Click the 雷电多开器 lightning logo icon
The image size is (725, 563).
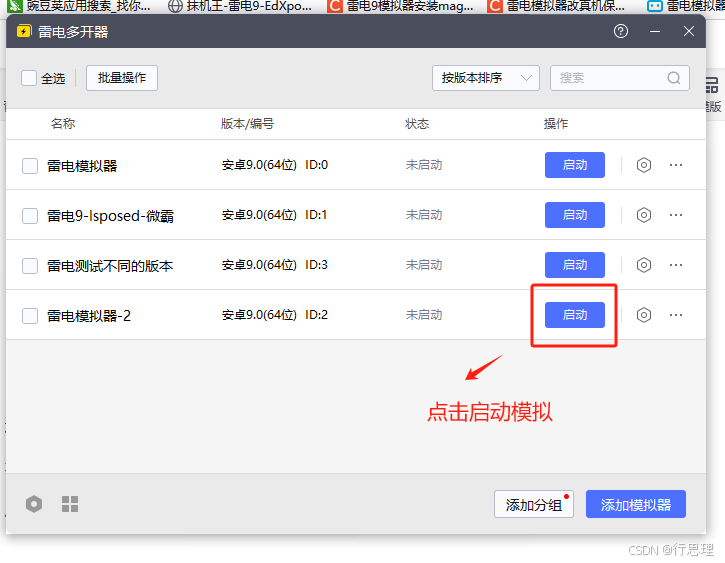click(x=24, y=31)
